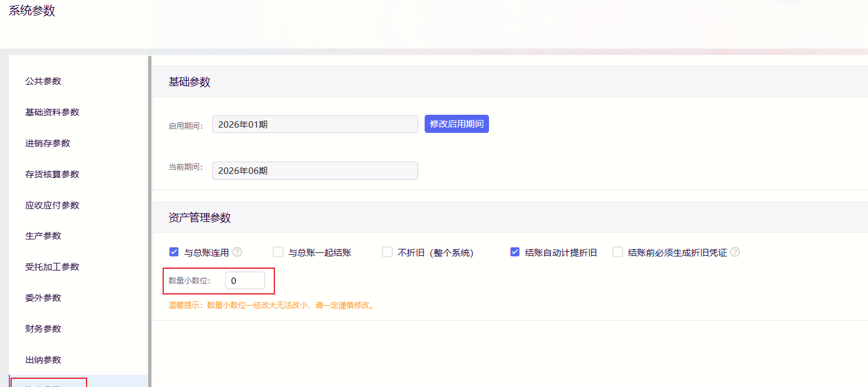Image resolution: width=868 pixels, height=387 pixels.
Task: Go to 存货核算参数
Action: tap(53, 174)
